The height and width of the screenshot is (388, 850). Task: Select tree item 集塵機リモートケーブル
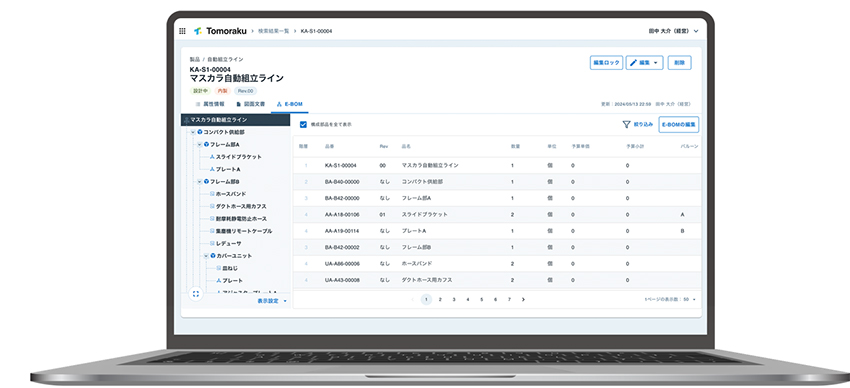click(244, 231)
